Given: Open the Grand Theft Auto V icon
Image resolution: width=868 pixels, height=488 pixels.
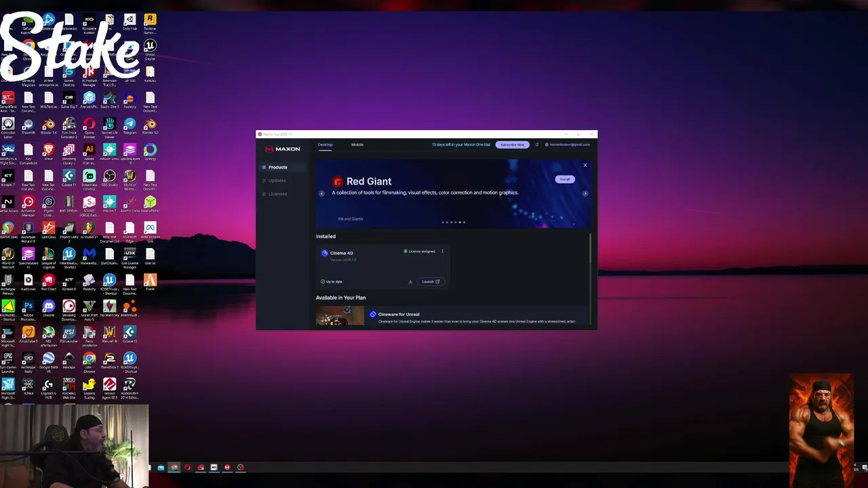Looking at the screenshot, I should 89,309.
